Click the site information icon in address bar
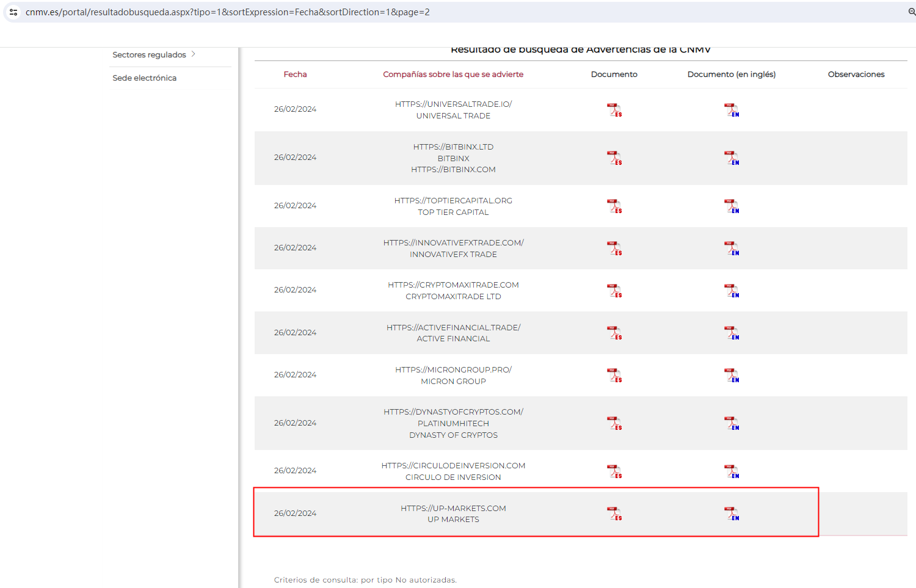The height and width of the screenshot is (588, 916). [x=13, y=12]
